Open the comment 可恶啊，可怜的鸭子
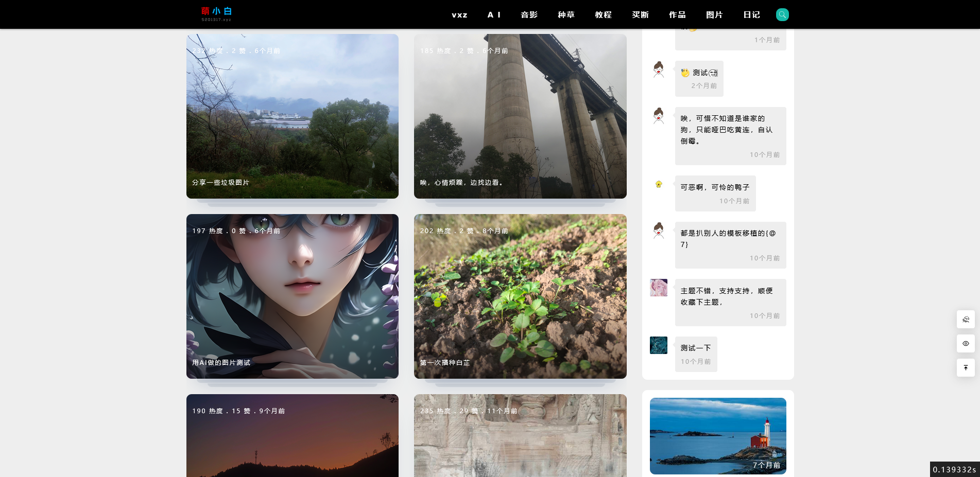This screenshot has height=477, width=980. (x=715, y=193)
